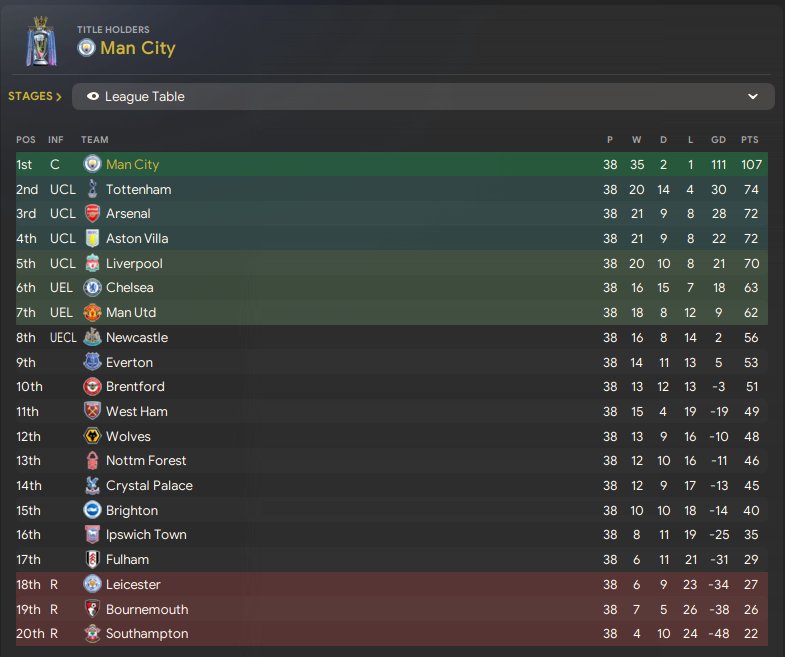Sort table by TEAM column header

click(95, 140)
